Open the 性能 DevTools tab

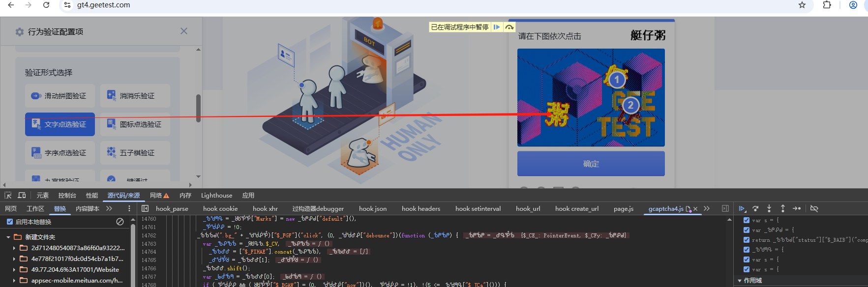pyautogui.click(x=92, y=195)
